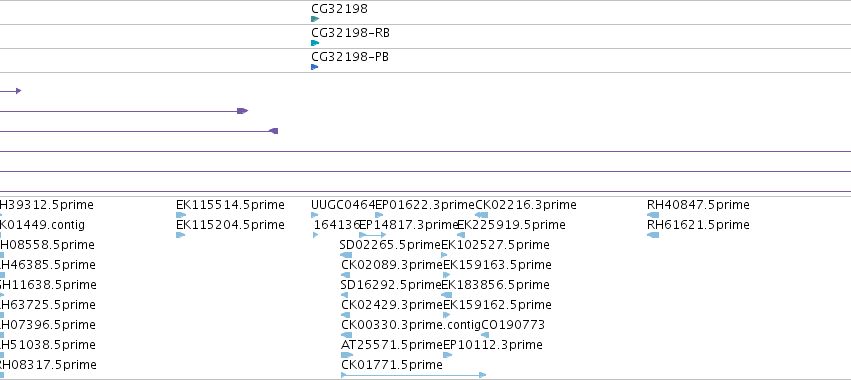Click the CK02216.3prime EST label
The height and width of the screenshot is (380, 851).
(525, 205)
